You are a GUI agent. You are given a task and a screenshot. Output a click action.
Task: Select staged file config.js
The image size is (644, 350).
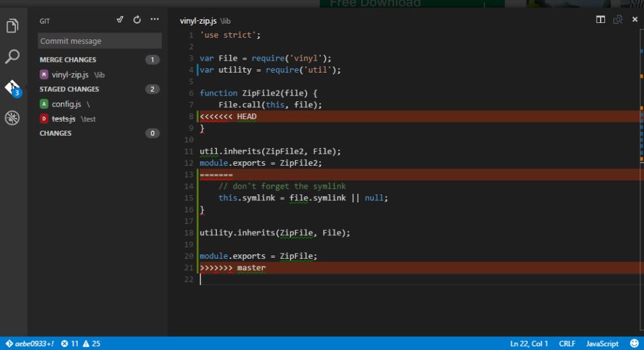[66, 104]
